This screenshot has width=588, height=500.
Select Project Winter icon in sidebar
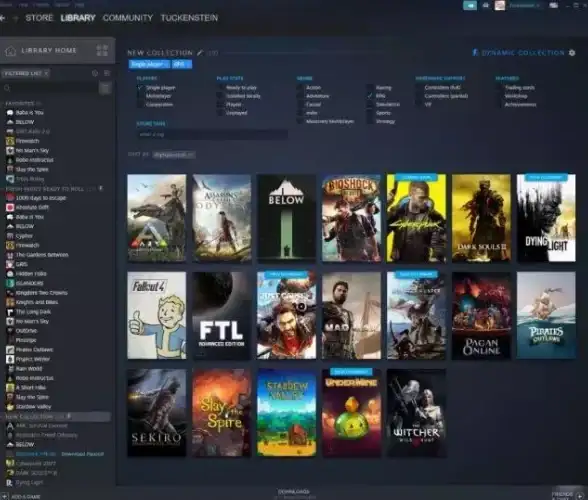click(x=10, y=359)
